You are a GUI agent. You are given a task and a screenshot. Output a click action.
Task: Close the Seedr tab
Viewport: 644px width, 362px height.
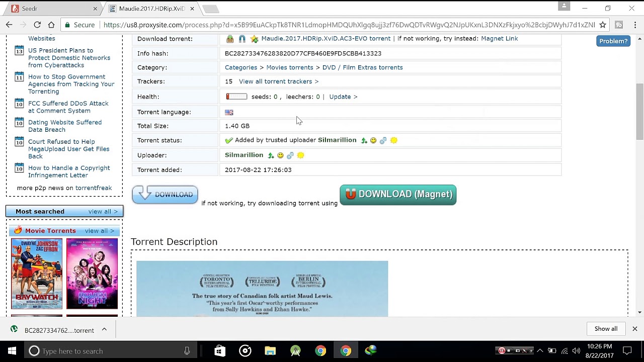pyautogui.click(x=95, y=9)
